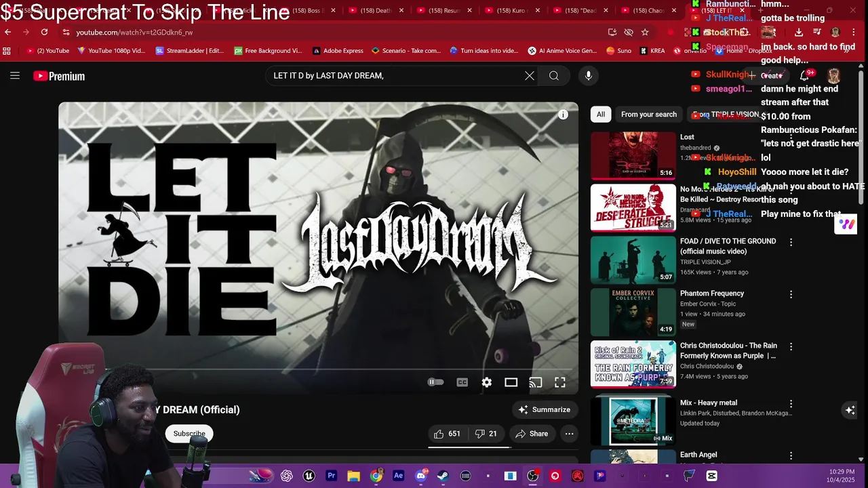The height and width of the screenshot is (488, 868).
Task: Select the From your search chip
Action: (x=649, y=115)
